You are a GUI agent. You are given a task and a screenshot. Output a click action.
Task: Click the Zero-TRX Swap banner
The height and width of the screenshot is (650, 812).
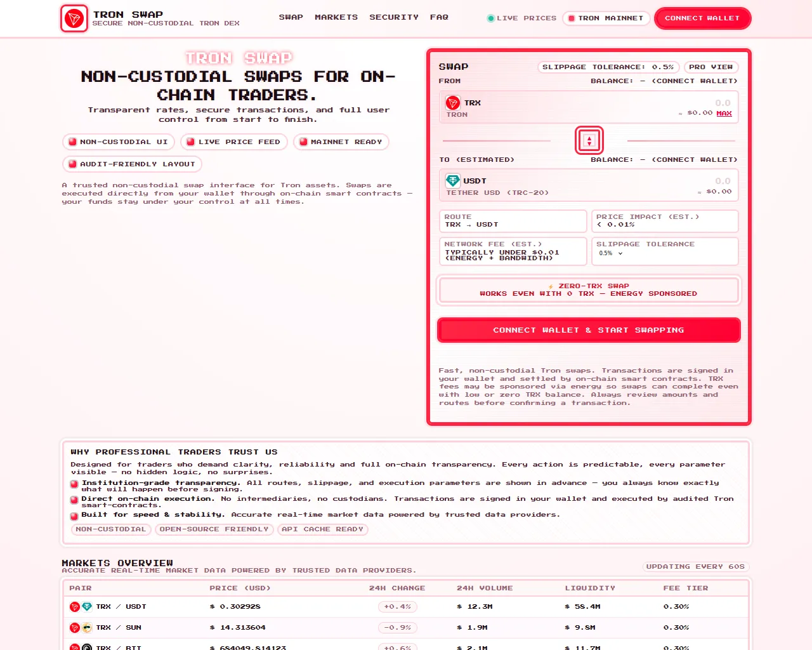(x=589, y=290)
